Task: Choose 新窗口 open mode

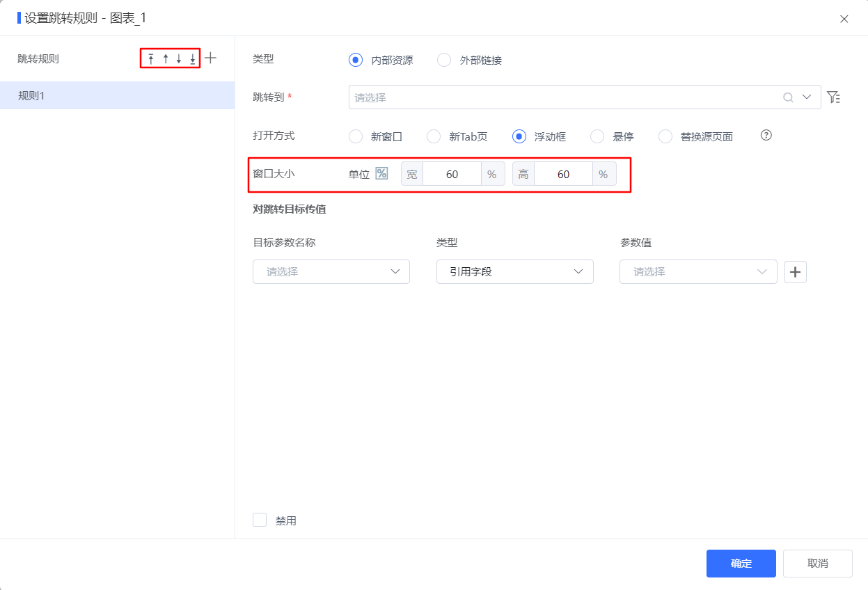Action: tap(356, 136)
